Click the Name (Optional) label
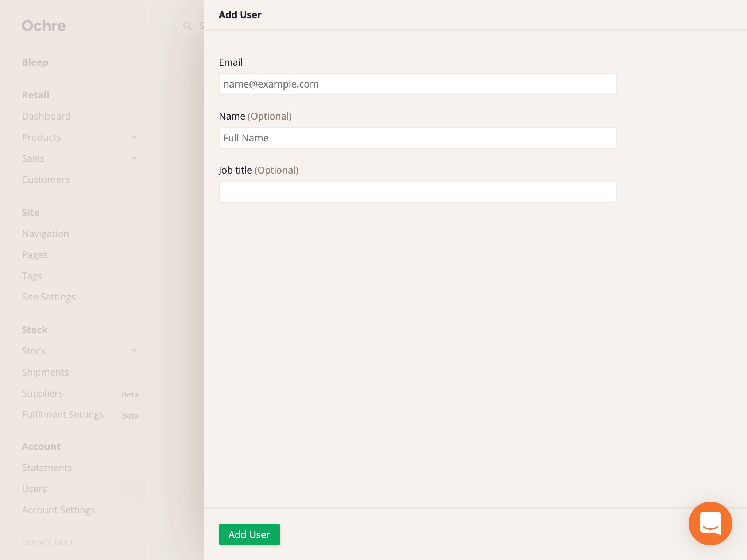This screenshot has width=747, height=560. click(x=255, y=116)
